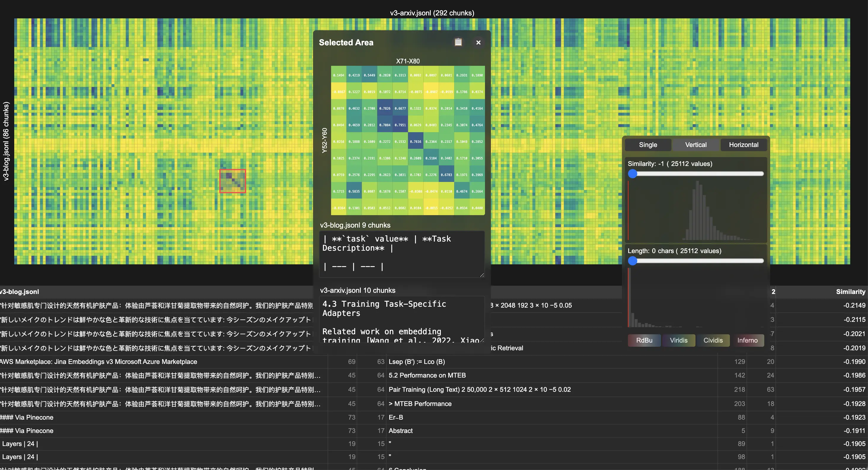868x470 pixels.
Task: Apply the Viridis colormap
Action: (x=679, y=340)
